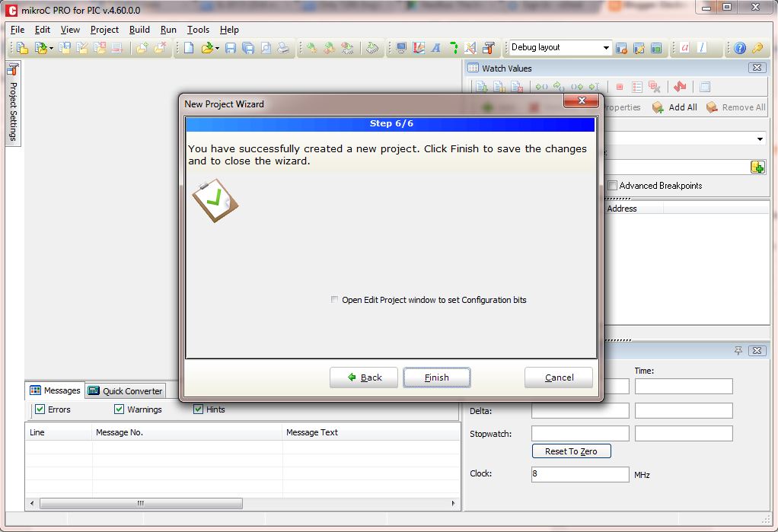Click the golden key license icon
This screenshot has height=532, width=778.
tap(757, 48)
